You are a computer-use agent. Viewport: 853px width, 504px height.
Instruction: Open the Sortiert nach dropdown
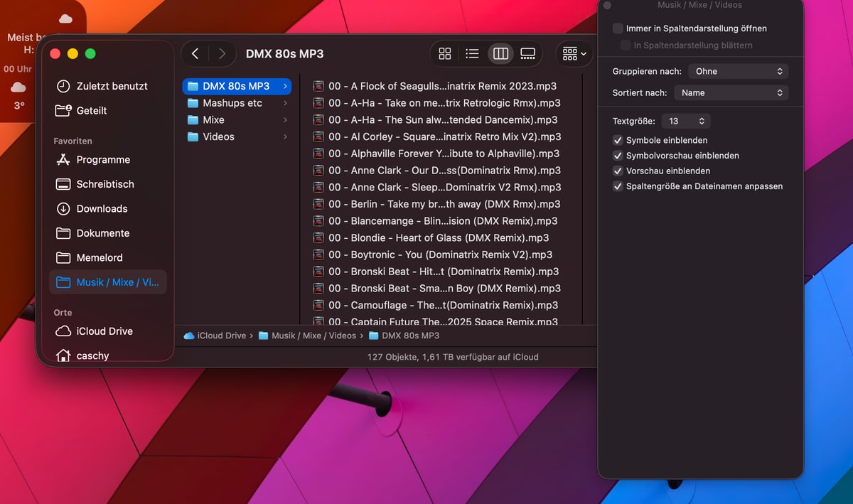731,92
